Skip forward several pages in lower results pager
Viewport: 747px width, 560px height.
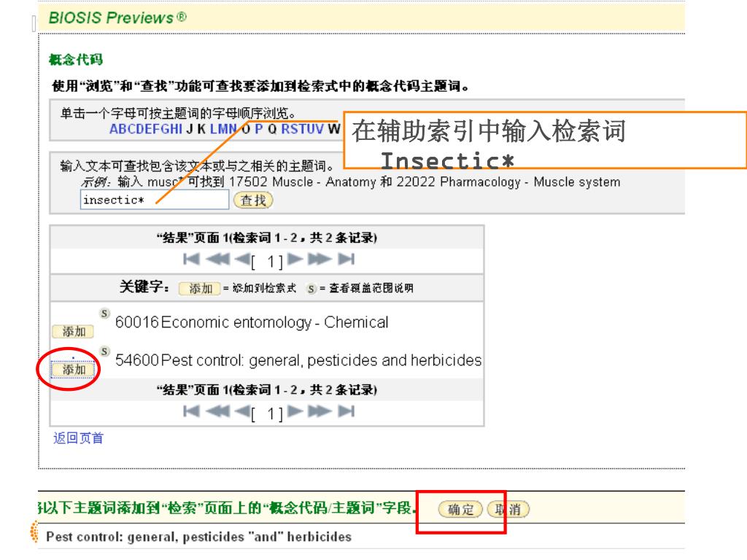point(320,411)
